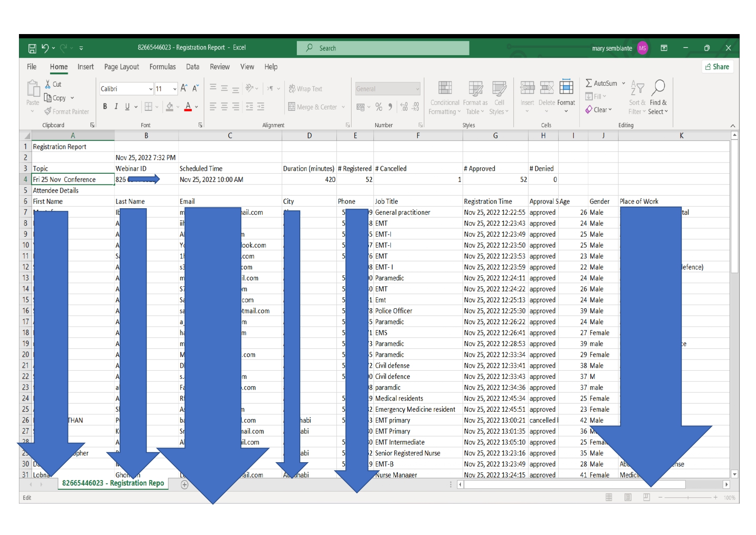Screen dimensions: 756x535
Task: Increase font size with larger A
Action: click(184, 88)
